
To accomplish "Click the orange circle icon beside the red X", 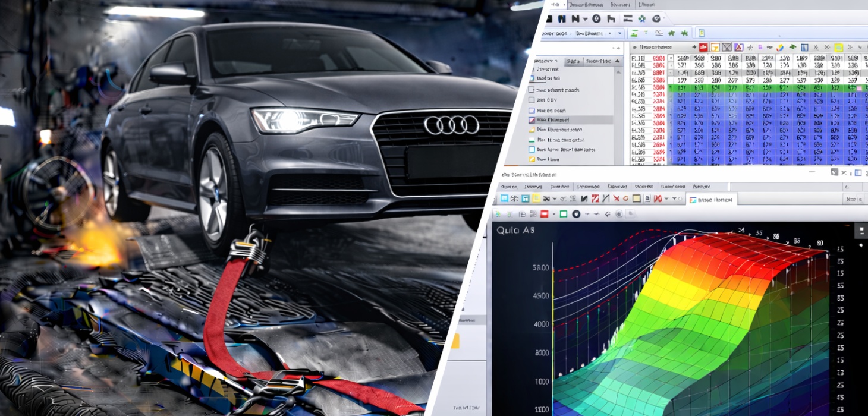I will [x=625, y=198].
